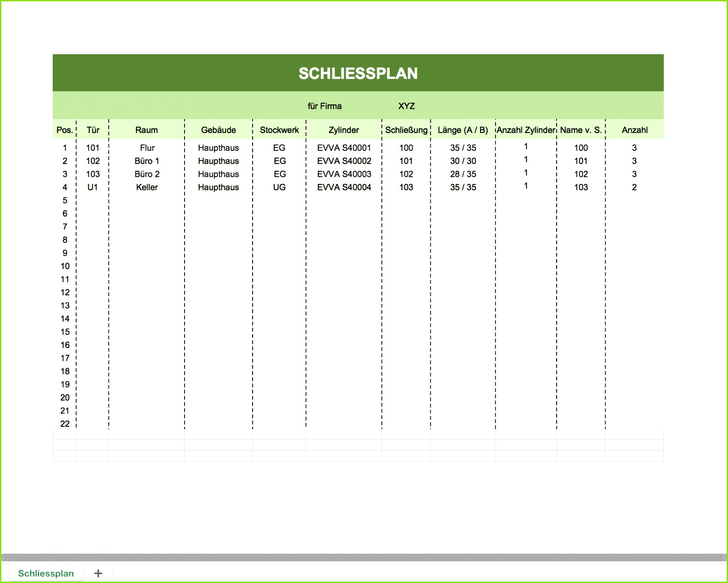This screenshot has height=583, width=728.
Task: Select the 'Tür' column header
Action: coord(93,130)
